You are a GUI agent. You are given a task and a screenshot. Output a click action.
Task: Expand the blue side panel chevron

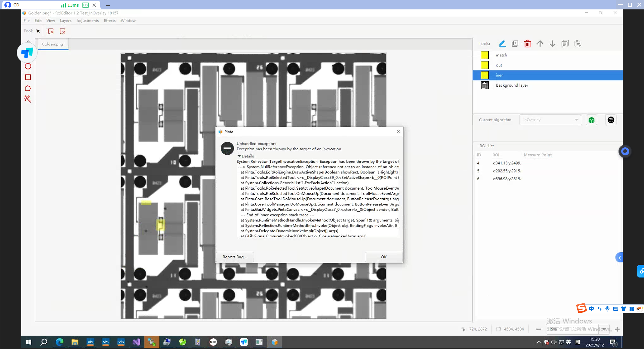click(620, 258)
